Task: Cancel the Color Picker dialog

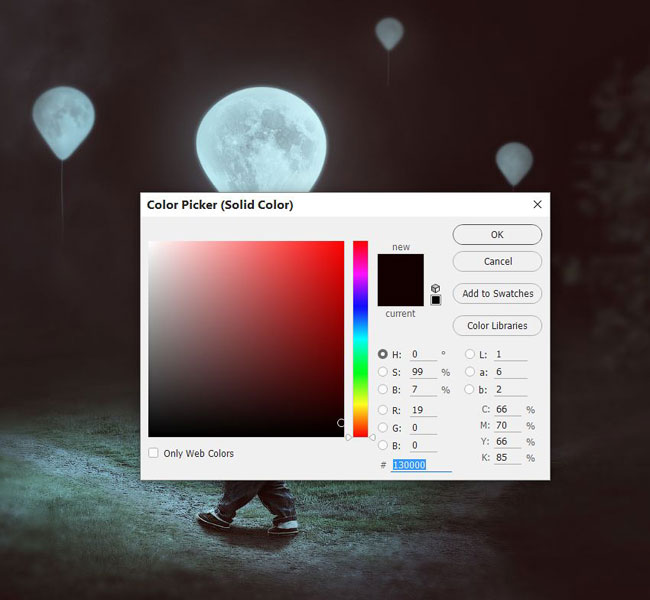Action: (497, 262)
